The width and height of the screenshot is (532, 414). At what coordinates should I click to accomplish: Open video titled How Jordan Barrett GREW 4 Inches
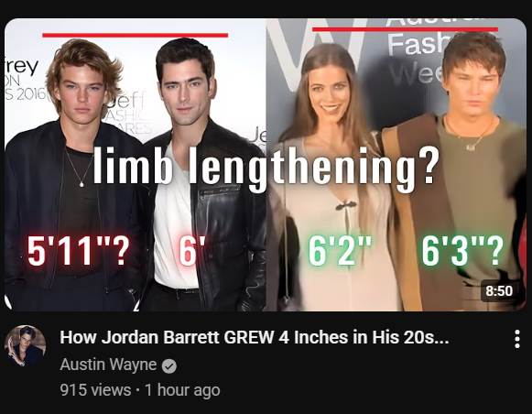tap(255, 337)
